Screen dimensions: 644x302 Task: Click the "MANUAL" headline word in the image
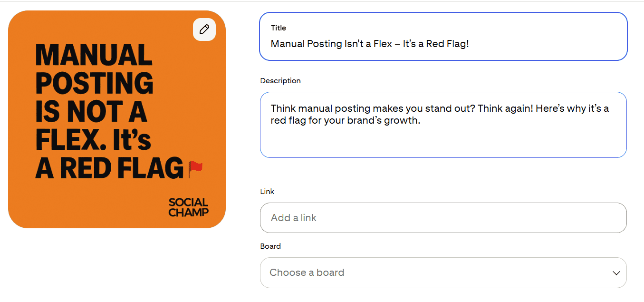[x=94, y=55]
